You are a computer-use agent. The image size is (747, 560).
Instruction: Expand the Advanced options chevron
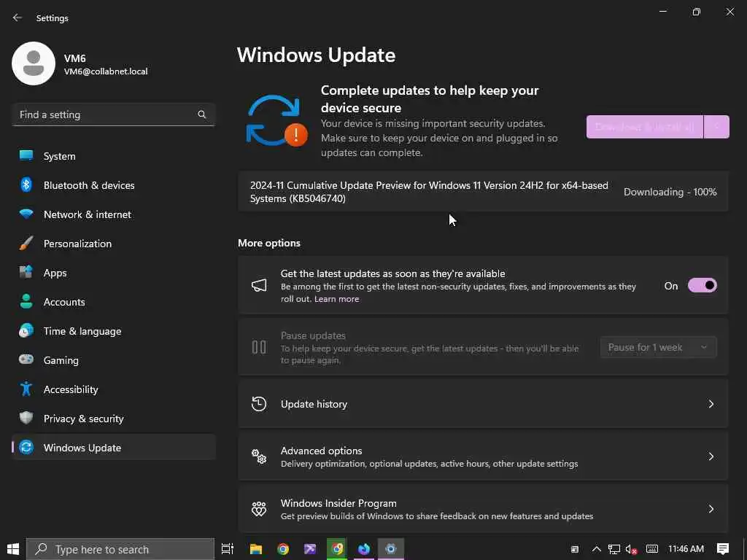pyautogui.click(x=711, y=456)
